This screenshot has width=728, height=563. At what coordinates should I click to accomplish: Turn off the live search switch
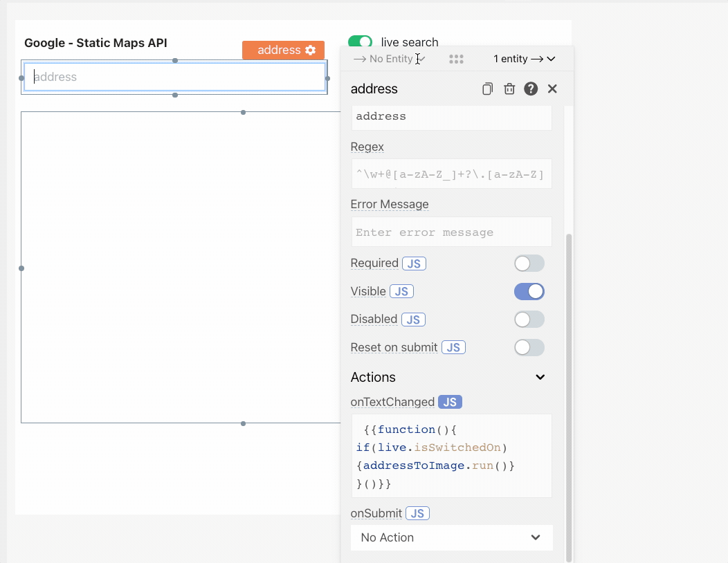coord(360,42)
